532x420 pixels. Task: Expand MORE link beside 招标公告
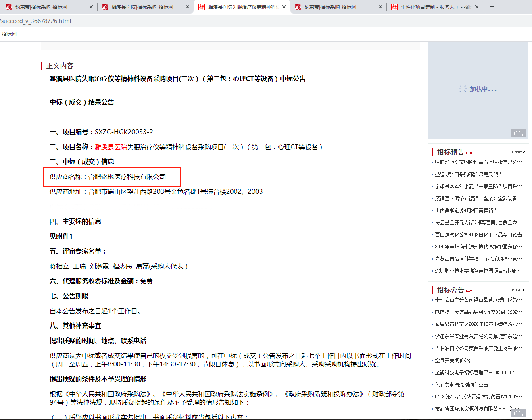518,290
